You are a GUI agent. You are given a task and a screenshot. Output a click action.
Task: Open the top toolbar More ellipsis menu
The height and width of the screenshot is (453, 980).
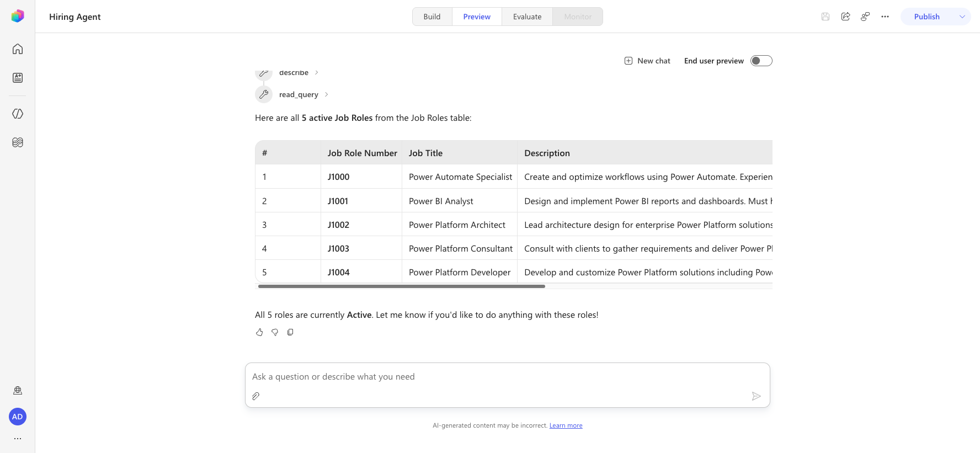pyautogui.click(x=885, y=17)
